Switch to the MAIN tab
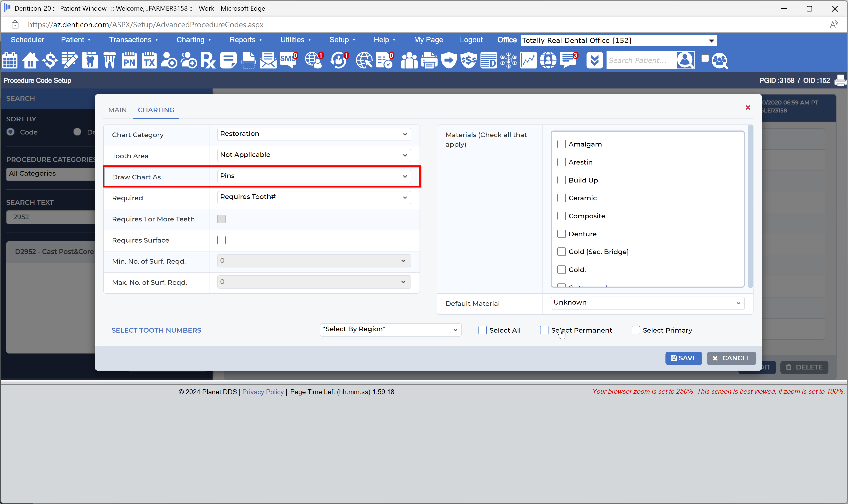This screenshot has height=504, width=848. [117, 110]
